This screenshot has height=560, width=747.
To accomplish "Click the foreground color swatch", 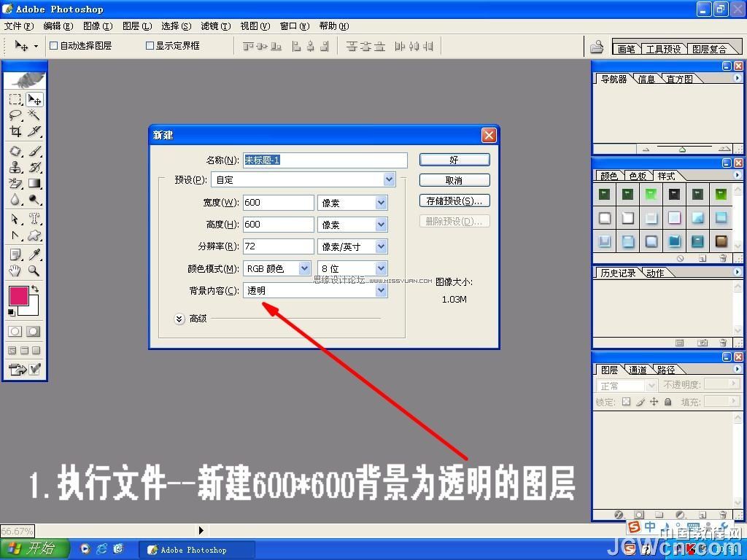I will (x=19, y=295).
